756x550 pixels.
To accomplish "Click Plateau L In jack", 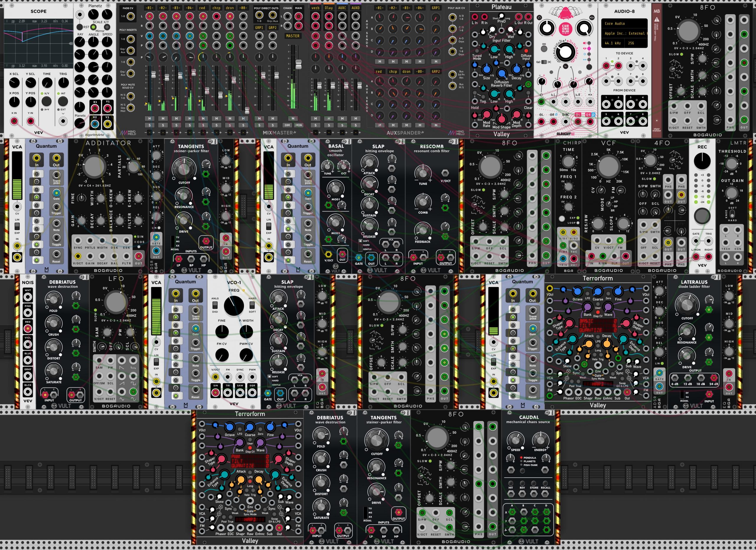I will coord(475,17).
